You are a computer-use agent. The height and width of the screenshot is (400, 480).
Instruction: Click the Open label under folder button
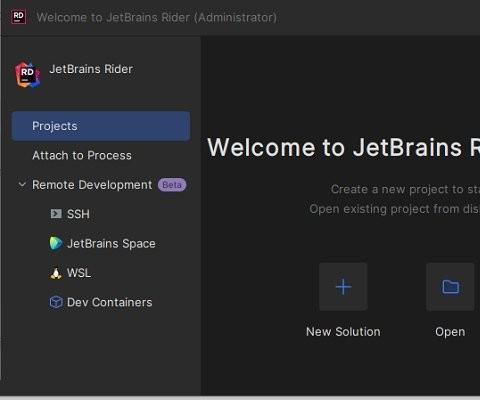tap(450, 332)
